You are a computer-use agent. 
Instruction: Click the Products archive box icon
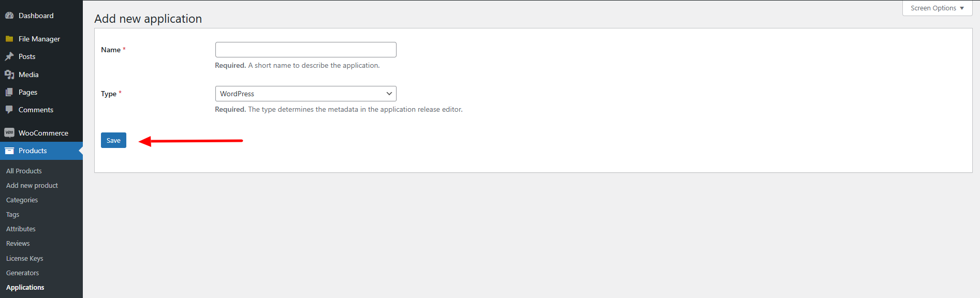pos(9,151)
